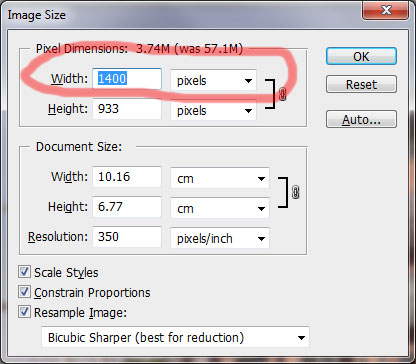Viewport: 416px width, 364px height.
Task: Open the Bicubic Sharper resample method dropdown
Action: point(176,337)
